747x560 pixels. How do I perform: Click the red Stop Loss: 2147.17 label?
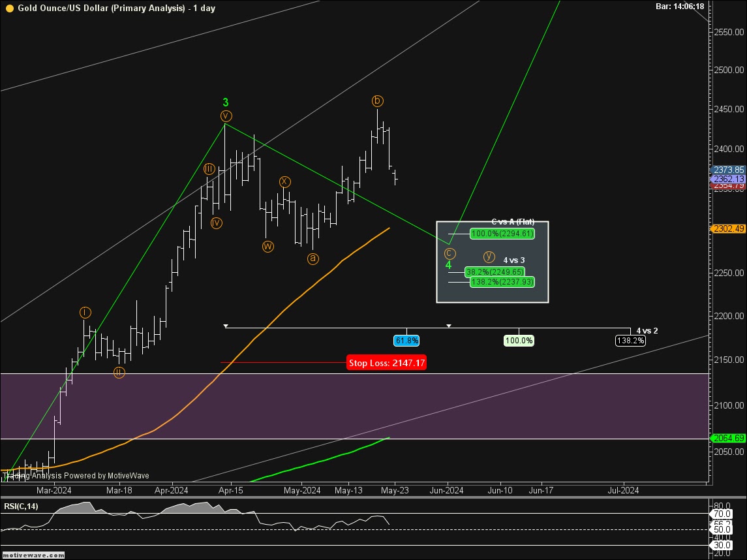coord(386,363)
